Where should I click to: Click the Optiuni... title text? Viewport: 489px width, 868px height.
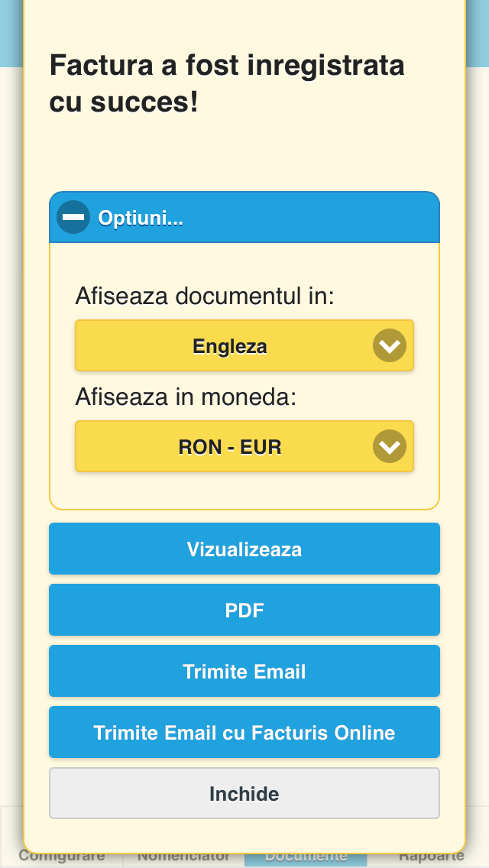tap(141, 218)
